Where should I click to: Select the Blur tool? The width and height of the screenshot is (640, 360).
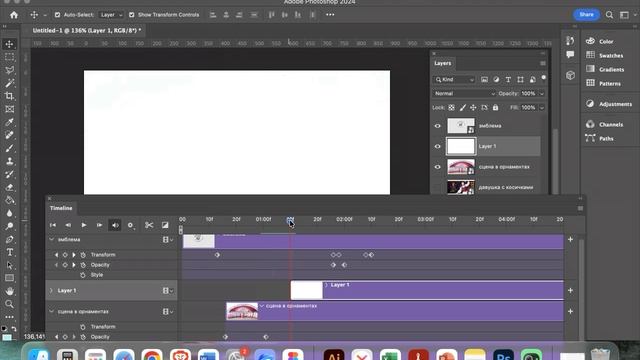[x=9, y=213]
